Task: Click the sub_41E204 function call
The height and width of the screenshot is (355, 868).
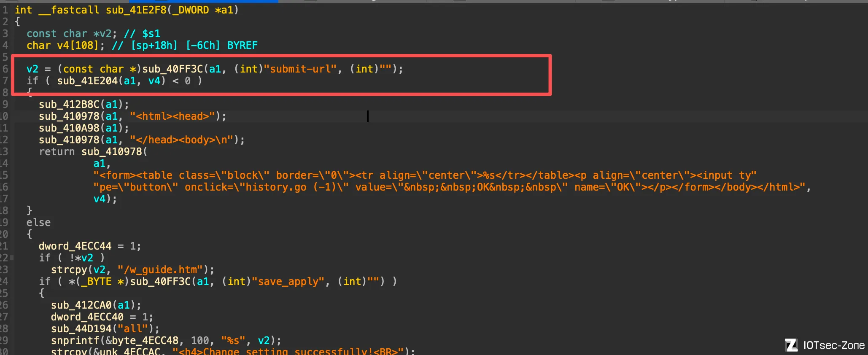Action: (x=87, y=81)
